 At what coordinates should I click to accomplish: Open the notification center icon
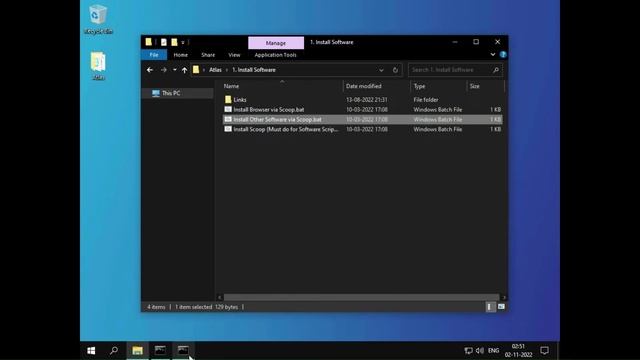pyautogui.click(x=544, y=351)
